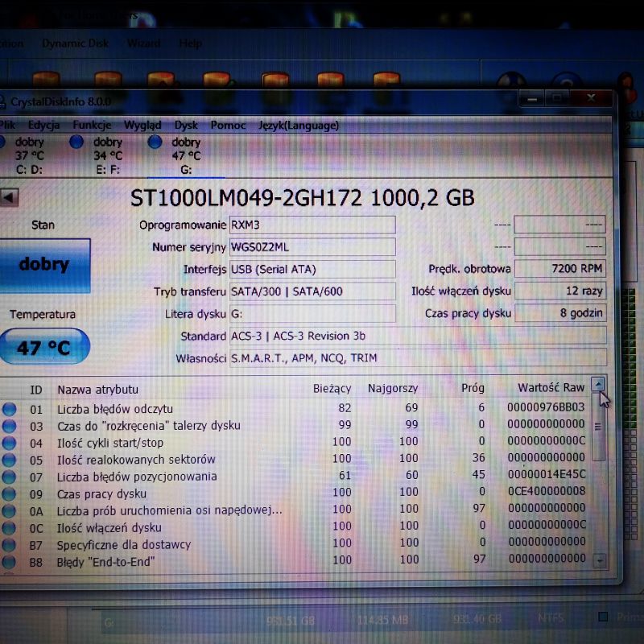Click the Oprogramowanie field RXM3
This screenshot has width=644, height=644.
[312, 225]
